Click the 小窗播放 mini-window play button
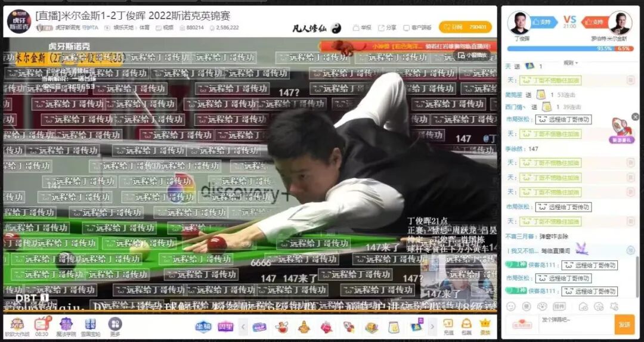The height and width of the screenshot is (342, 644). pos(472,55)
